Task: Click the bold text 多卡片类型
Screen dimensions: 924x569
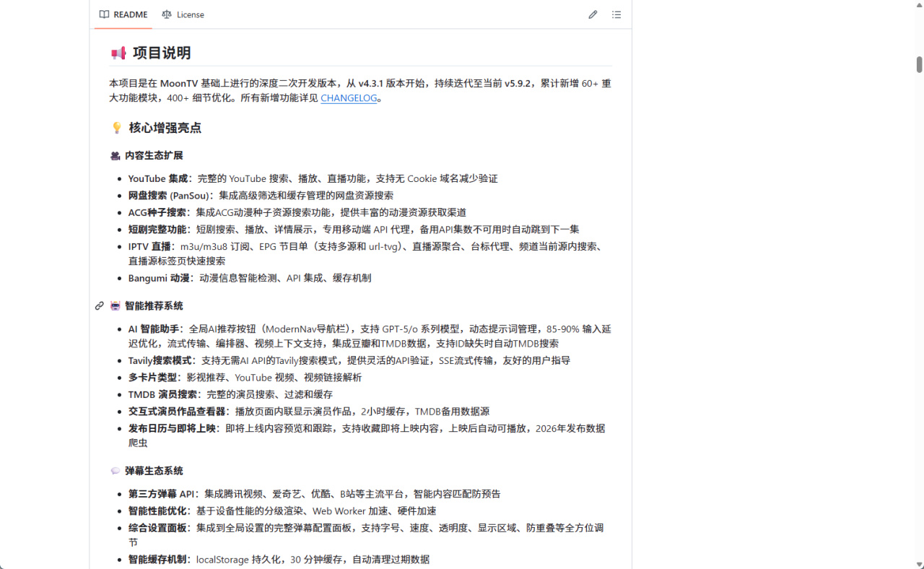Action: click(152, 377)
